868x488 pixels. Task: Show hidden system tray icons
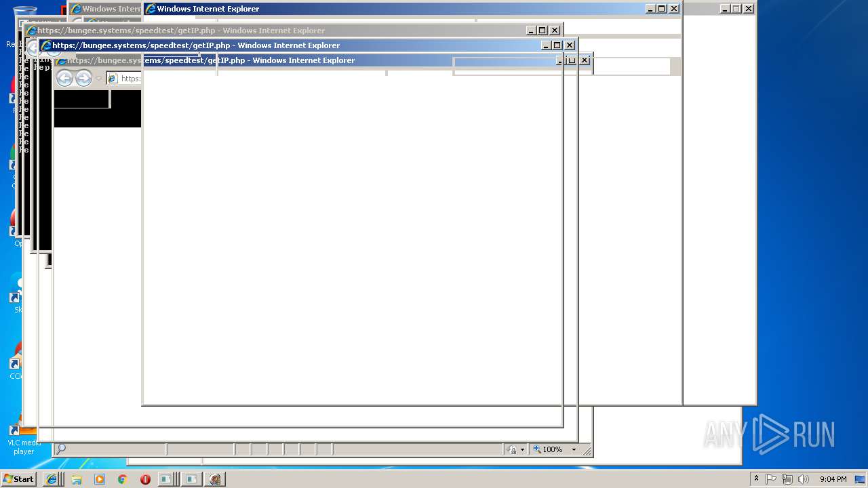coord(756,479)
